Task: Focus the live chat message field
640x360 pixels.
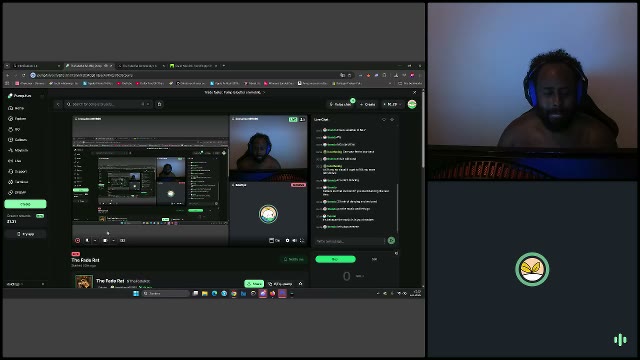Action: [x=349, y=241]
